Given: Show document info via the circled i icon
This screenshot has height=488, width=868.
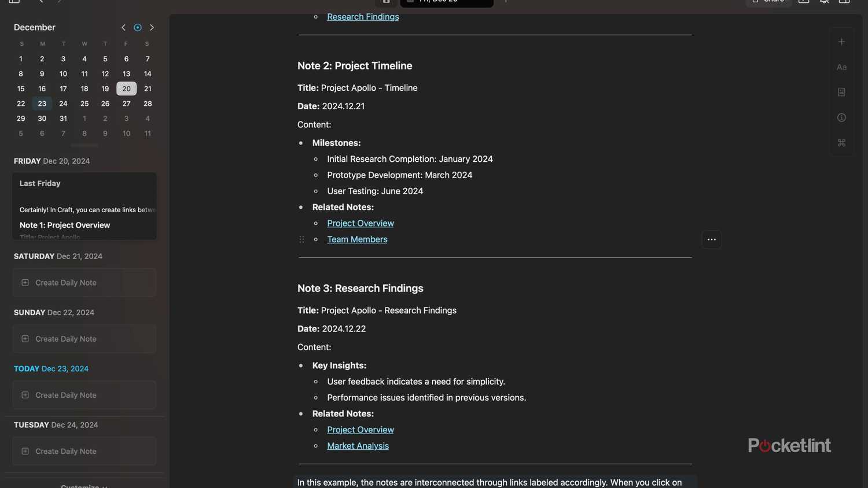Looking at the screenshot, I should (x=841, y=117).
